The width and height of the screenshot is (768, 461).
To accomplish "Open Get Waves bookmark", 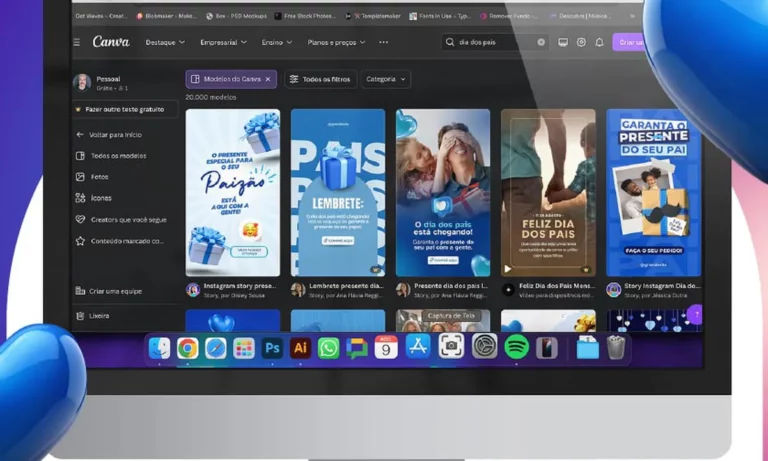I will coord(101,16).
